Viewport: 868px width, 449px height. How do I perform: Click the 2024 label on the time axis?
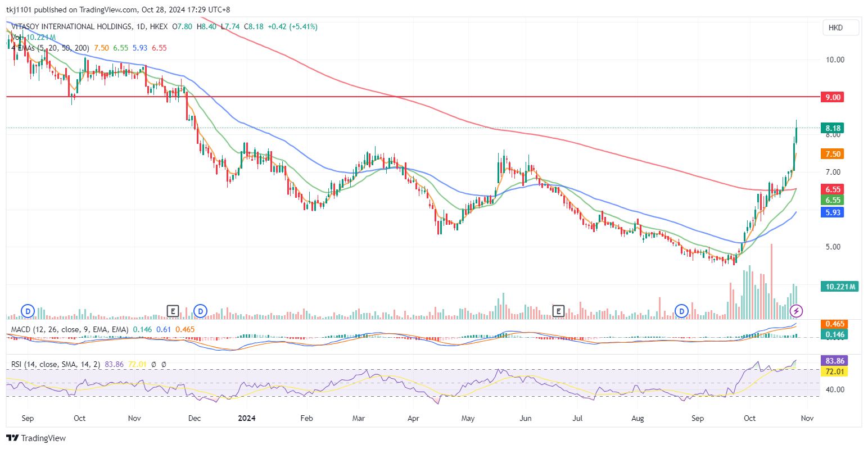pyautogui.click(x=247, y=418)
